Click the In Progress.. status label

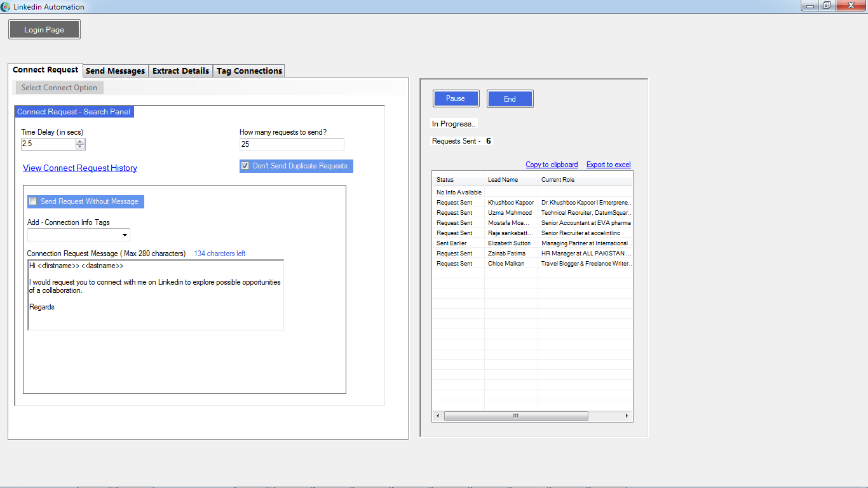click(453, 123)
